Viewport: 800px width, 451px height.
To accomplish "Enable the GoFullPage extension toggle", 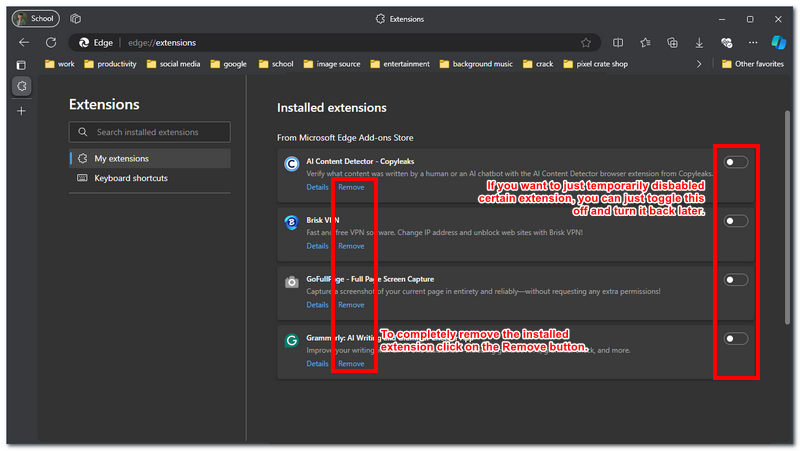I will [736, 280].
